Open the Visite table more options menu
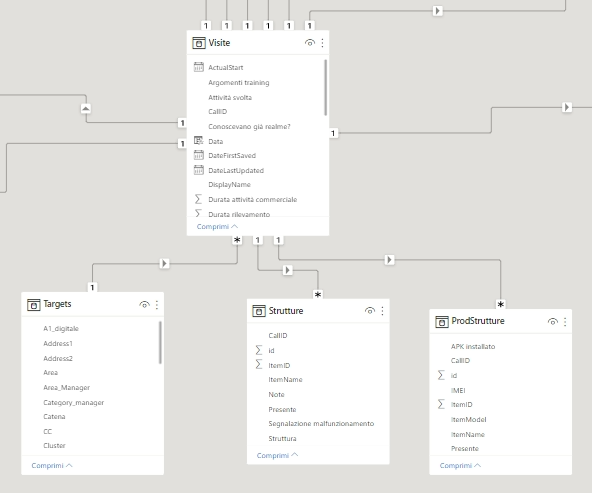The height and width of the screenshot is (493, 592). [x=322, y=43]
